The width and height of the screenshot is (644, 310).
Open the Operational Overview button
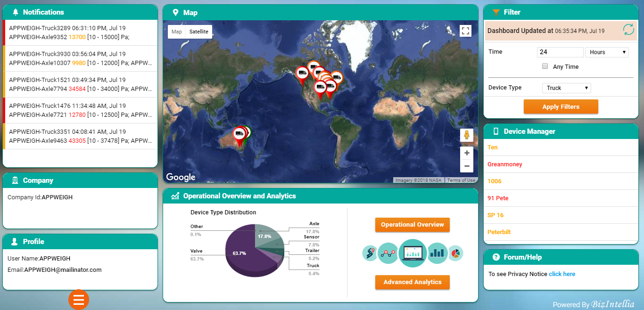click(412, 225)
